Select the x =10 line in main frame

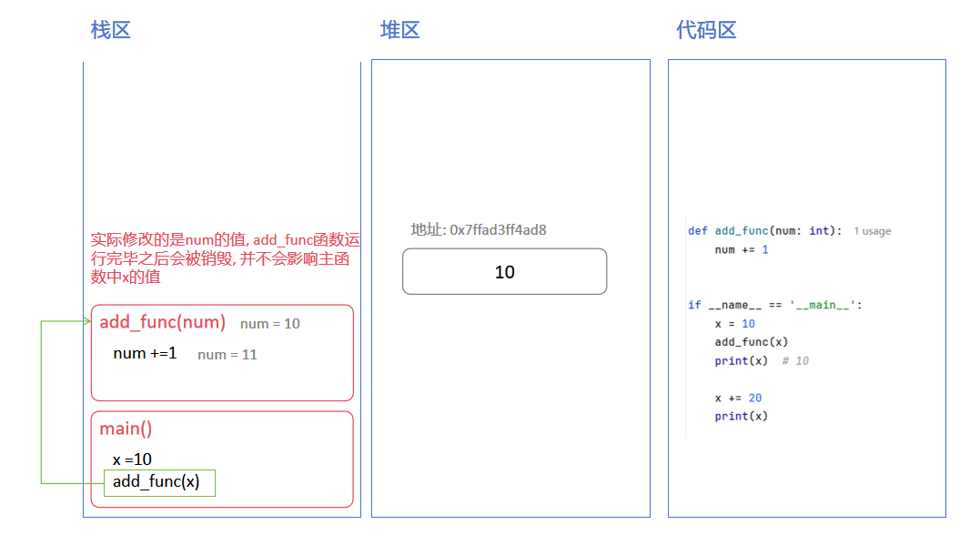130,459
